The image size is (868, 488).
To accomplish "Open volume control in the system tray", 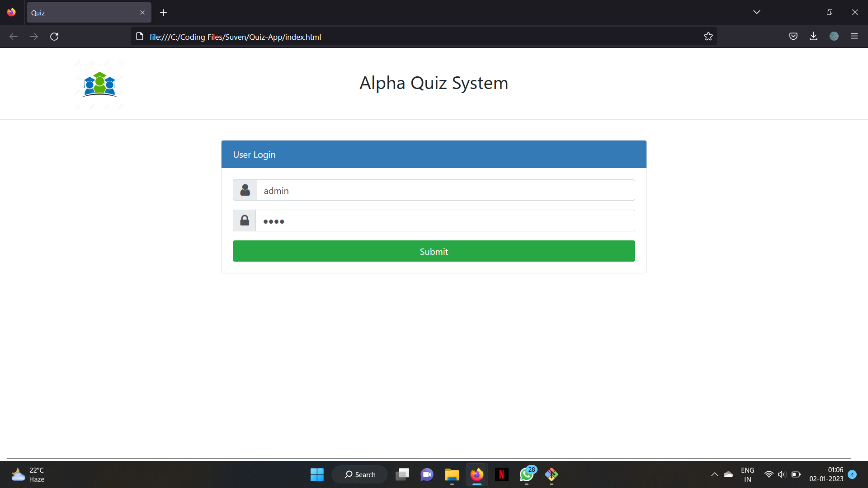I will click(783, 474).
